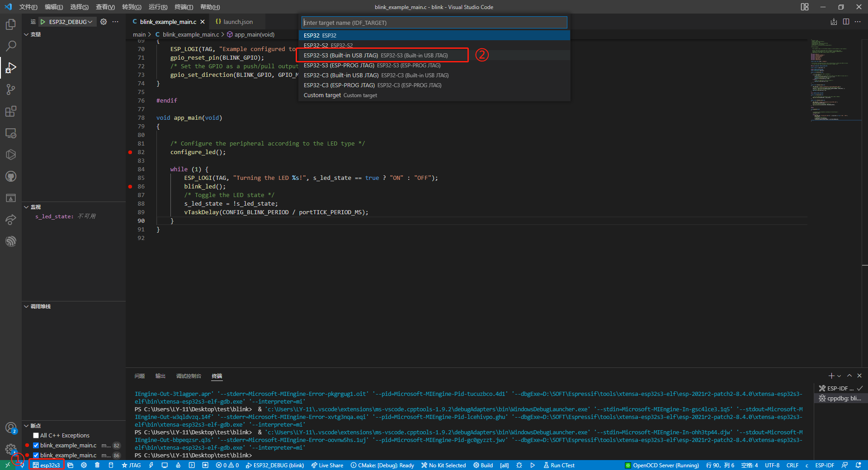The image size is (868, 470).
Task: Click the SDK configuration gear in status bar
Action: coord(84,465)
